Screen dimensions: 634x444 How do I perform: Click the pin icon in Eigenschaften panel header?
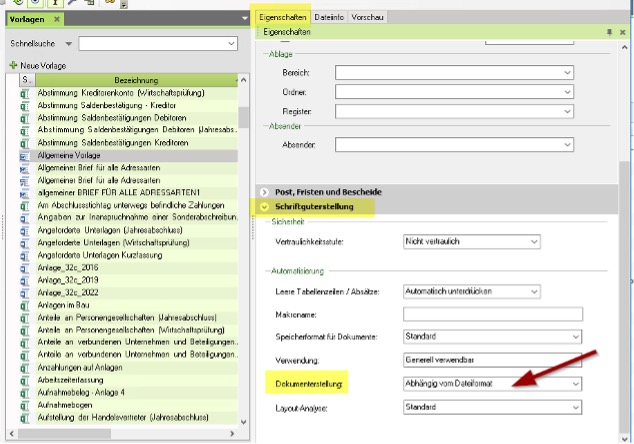[x=609, y=33]
